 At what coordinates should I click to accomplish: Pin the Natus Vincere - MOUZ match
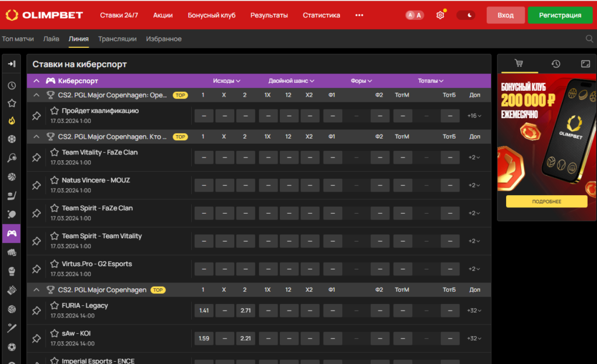tap(36, 185)
